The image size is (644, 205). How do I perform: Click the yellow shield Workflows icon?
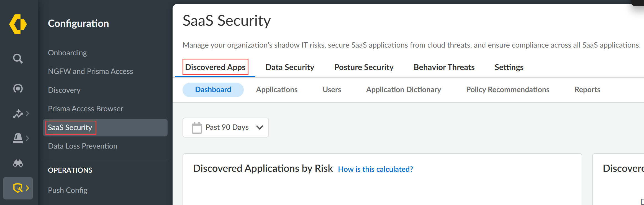(18, 188)
